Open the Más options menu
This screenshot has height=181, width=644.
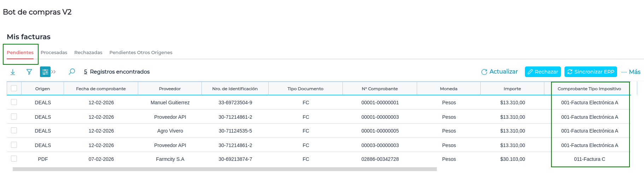pyautogui.click(x=631, y=72)
